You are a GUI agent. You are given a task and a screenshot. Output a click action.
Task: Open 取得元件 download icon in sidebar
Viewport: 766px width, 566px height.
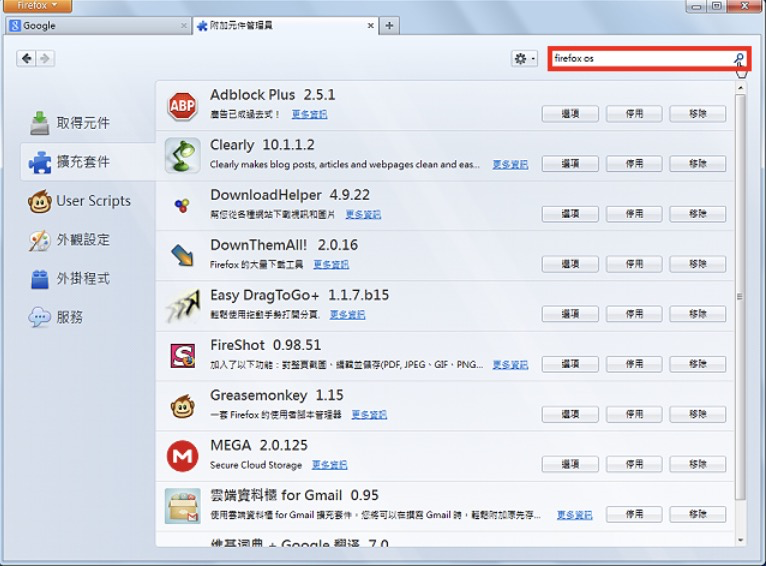[x=39, y=123]
